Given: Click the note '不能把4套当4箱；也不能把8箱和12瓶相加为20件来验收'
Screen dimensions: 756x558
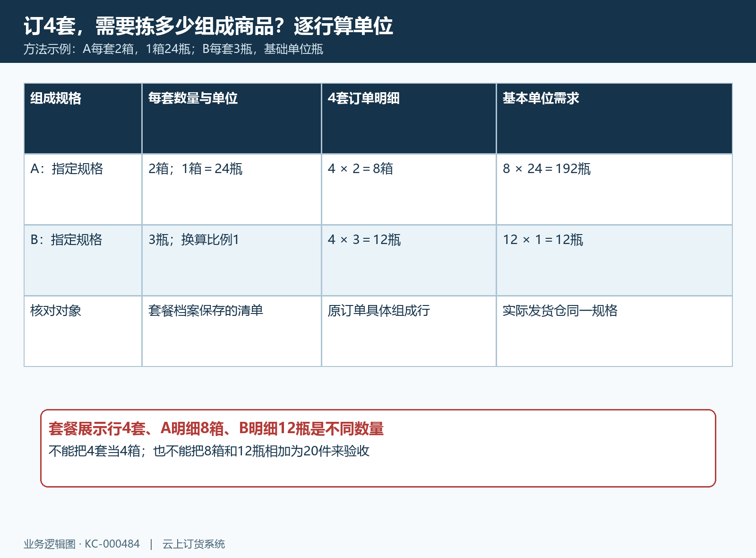Looking at the screenshot, I should point(209,451).
